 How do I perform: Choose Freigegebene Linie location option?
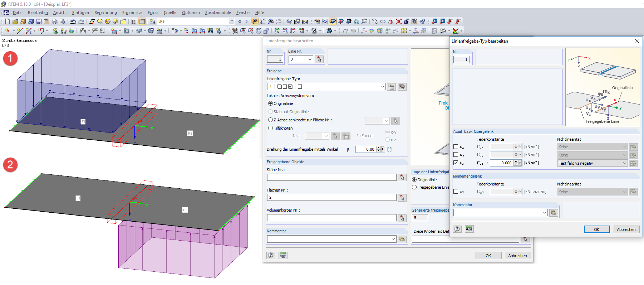tap(414, 187)
